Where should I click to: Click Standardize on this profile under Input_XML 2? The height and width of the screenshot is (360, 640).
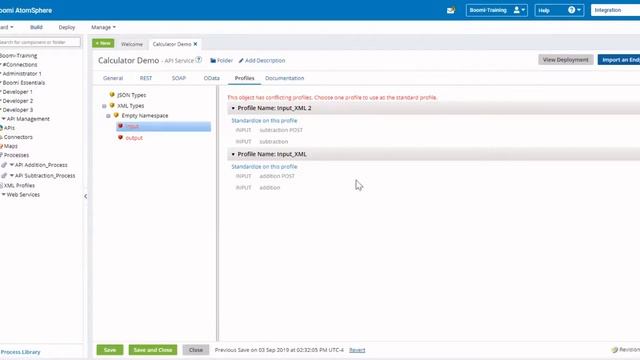(264, 120)
